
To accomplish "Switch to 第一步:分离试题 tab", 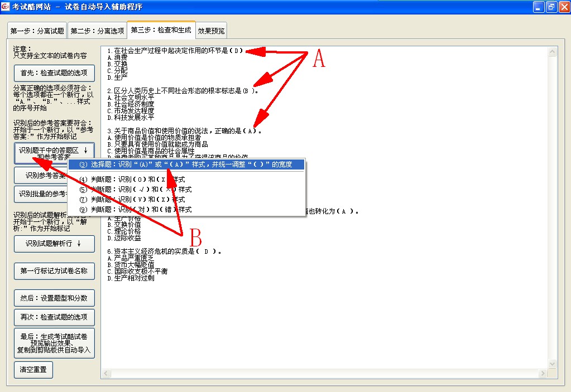I will coord(37,31).
